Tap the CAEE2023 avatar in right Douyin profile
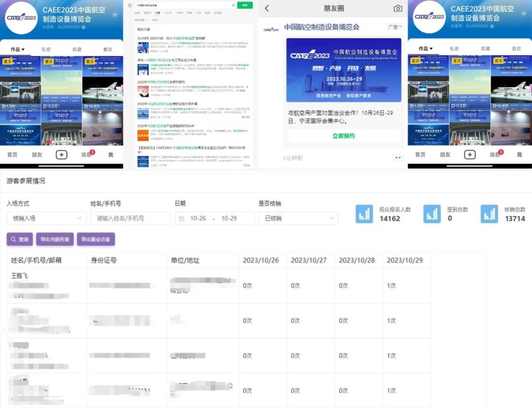The height and width of the screenshot is (408, 532). (429, 17)
